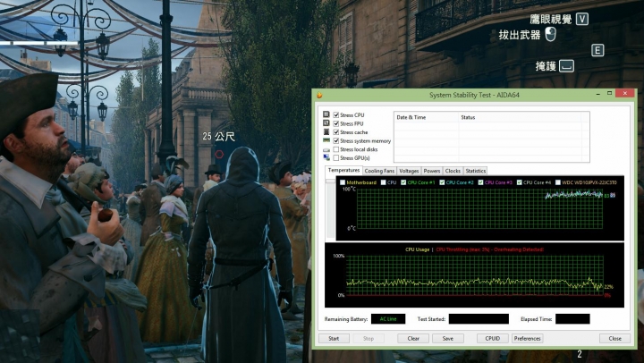This screenshot has width=644, height=363.
Task: Click the E key prompt in game
Action: click(597, 50)
